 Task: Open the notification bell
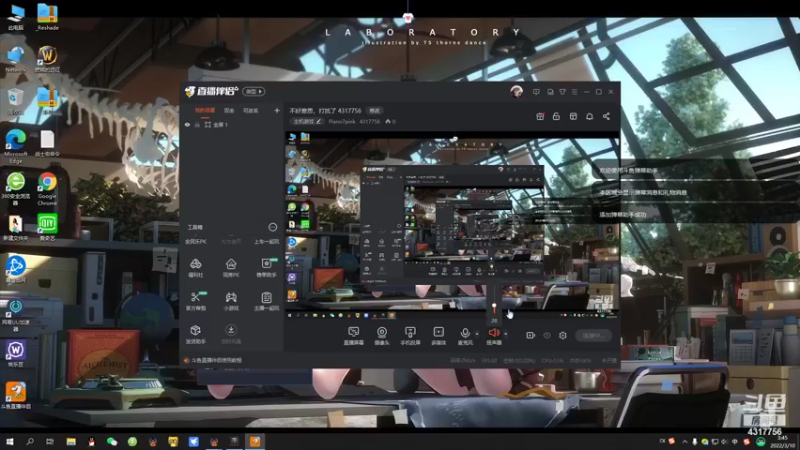pos(589,116)
